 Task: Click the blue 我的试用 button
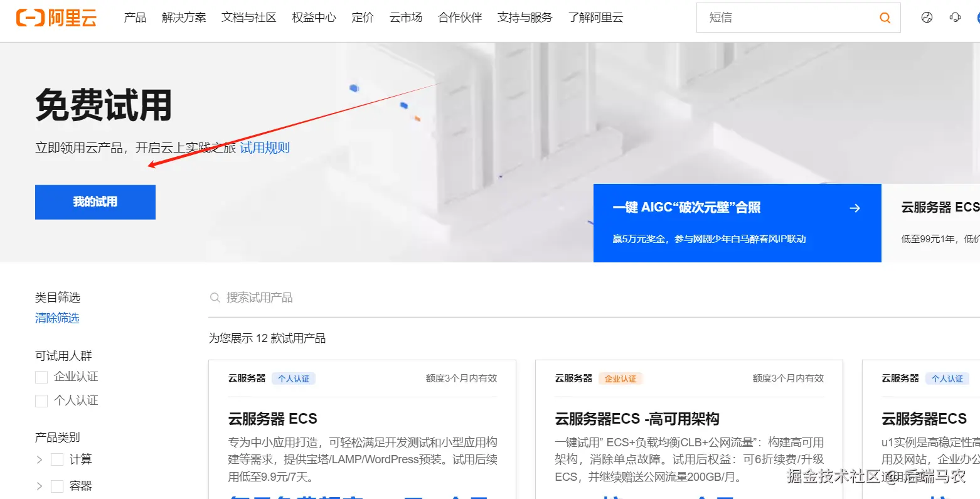(95, 202)
